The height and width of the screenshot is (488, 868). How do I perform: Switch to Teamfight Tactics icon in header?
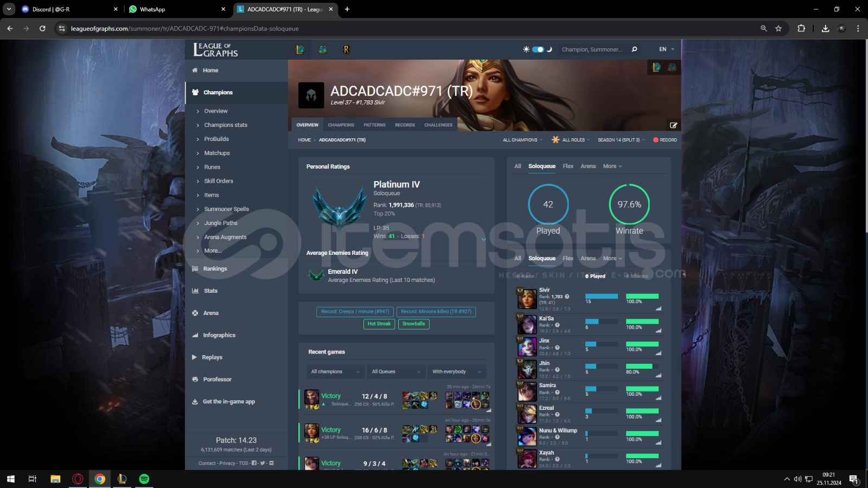[323, 50]
